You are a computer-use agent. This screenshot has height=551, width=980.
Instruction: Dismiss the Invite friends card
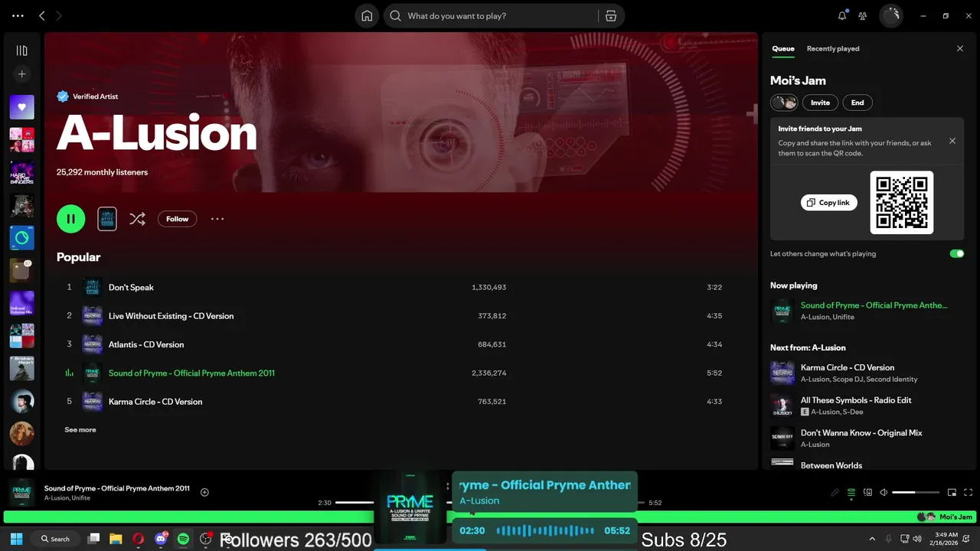(952, 141)
